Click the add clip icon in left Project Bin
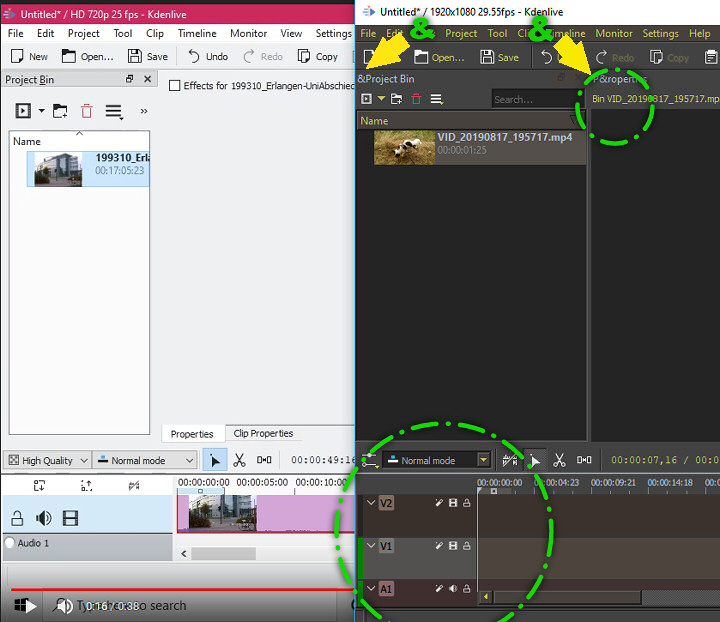Viewport: 720px width, 622px height. point(23,111)
